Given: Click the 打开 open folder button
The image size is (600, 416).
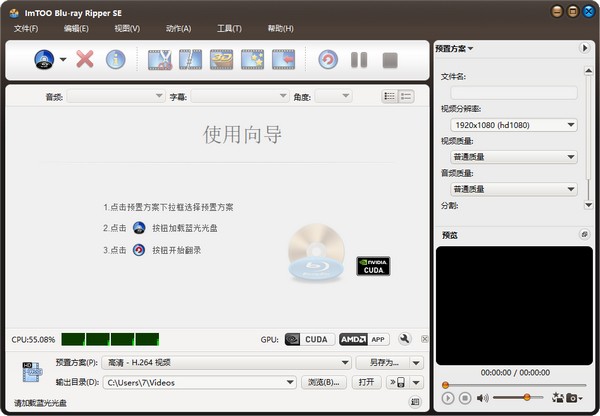Looking at the screenshot, I should (x=366, y=382).
